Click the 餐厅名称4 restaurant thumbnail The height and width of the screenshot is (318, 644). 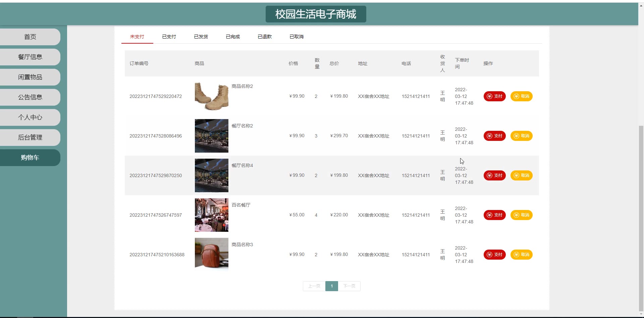tap(212, 175)
